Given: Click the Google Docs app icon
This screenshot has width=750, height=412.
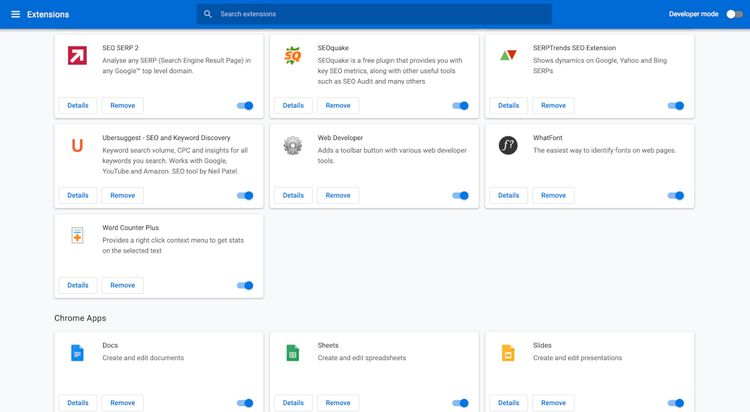Looking at the screenshot, I should click(x=77, y=353).
